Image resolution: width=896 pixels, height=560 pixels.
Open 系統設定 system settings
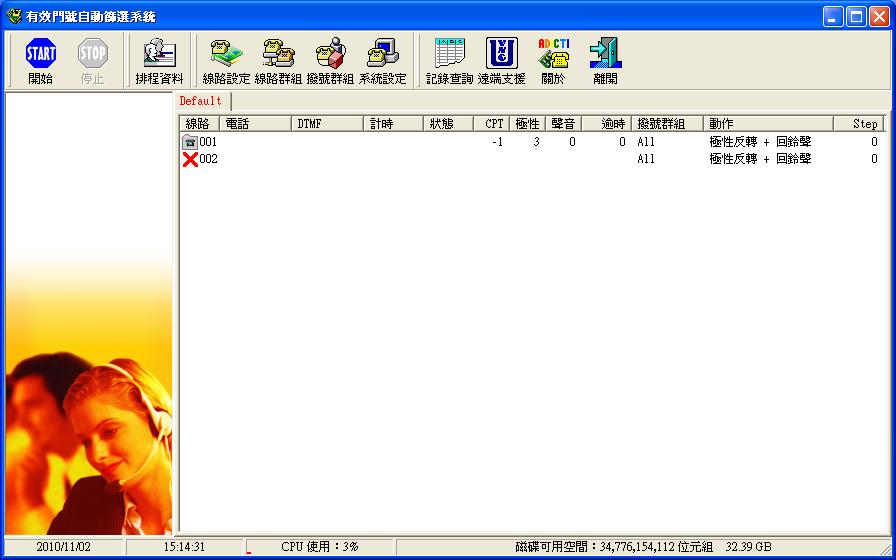pos(382,61)
